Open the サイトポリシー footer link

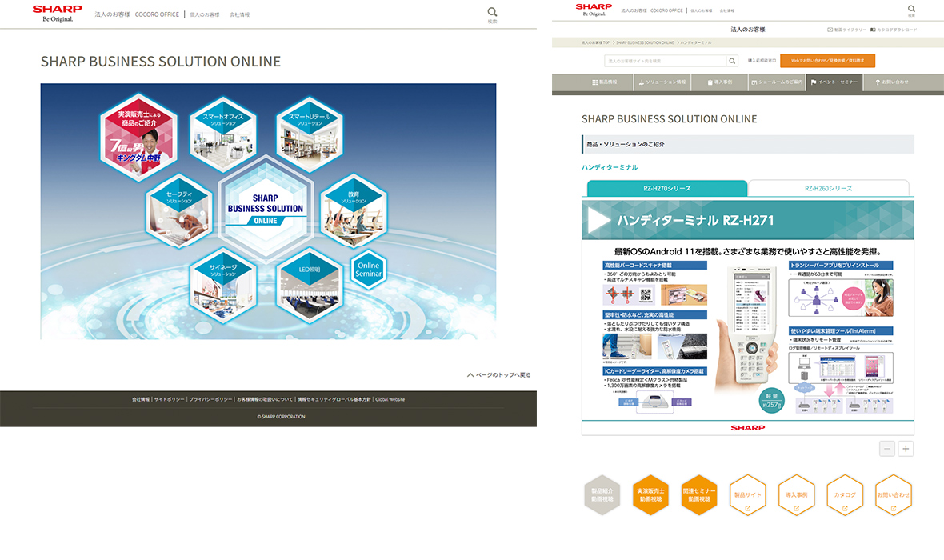(169, 399)
